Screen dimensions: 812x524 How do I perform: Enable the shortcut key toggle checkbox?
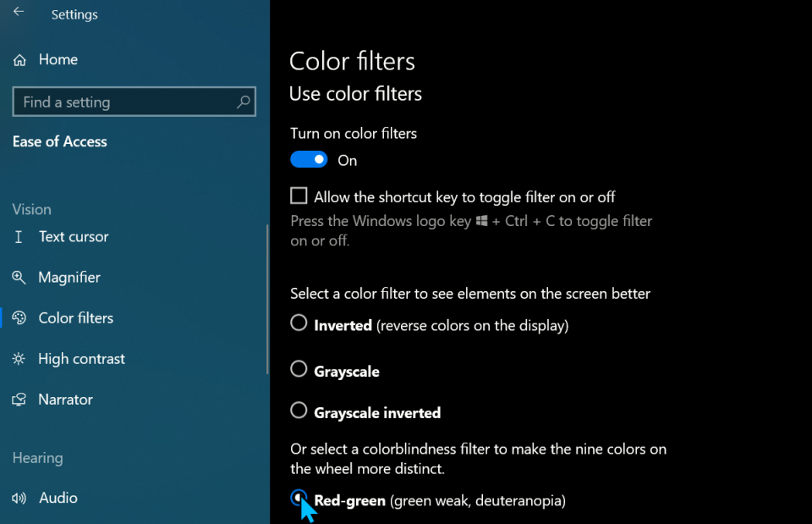coord(299,195)
